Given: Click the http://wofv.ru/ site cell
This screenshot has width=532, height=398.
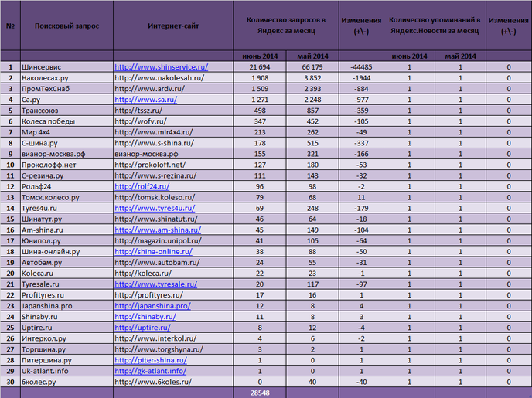Looking at the screenshot, I should pyautogui.click(x=173, y=121).
